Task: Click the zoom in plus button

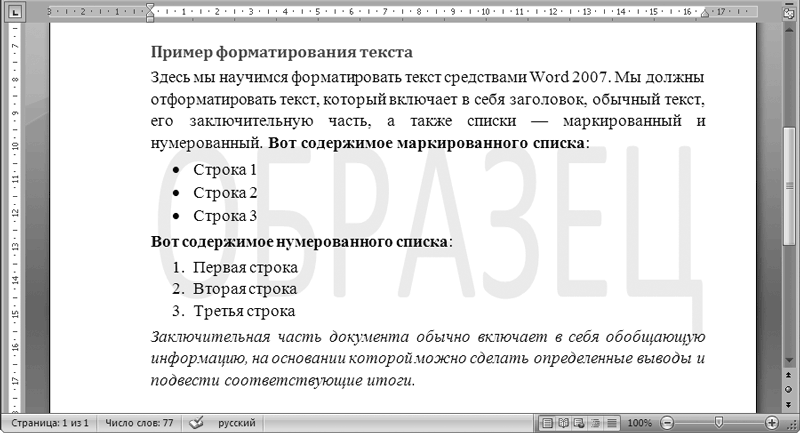Action: (772, 423)
